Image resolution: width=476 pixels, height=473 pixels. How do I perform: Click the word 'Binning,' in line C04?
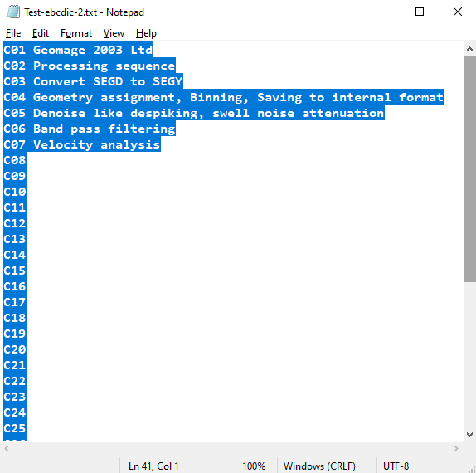tap(219, 98)
